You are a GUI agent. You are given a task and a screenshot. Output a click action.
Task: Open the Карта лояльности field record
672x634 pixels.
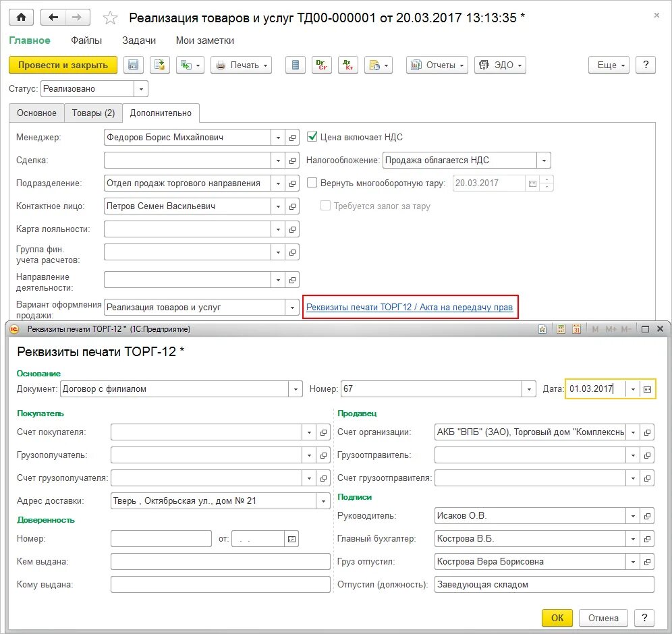click(292, 229)
